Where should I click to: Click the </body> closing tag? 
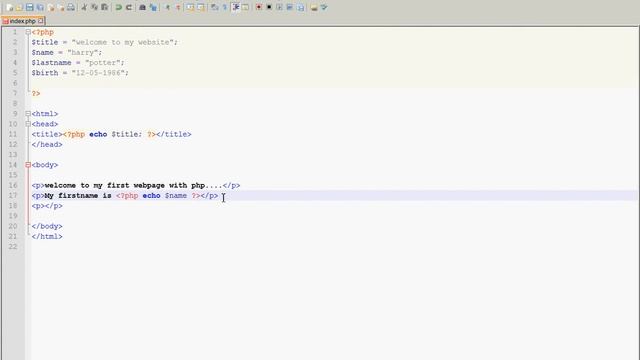coord(47,226)
